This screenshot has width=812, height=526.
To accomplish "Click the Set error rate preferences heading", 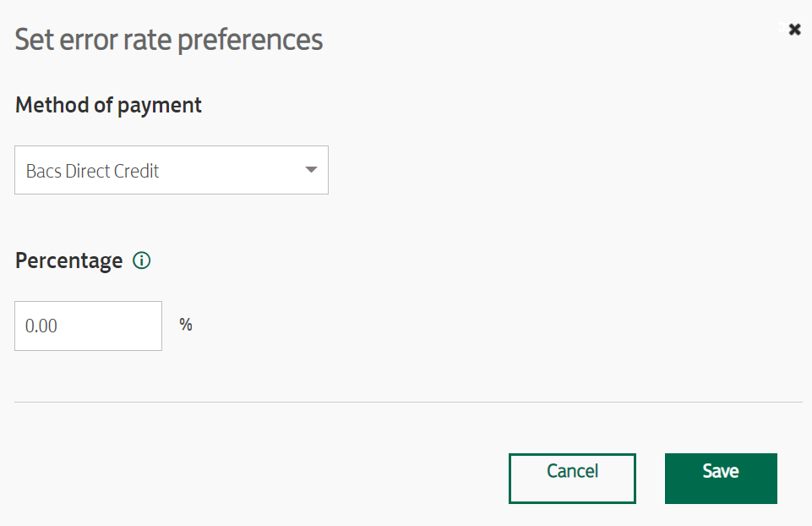I will click(169, 40).
